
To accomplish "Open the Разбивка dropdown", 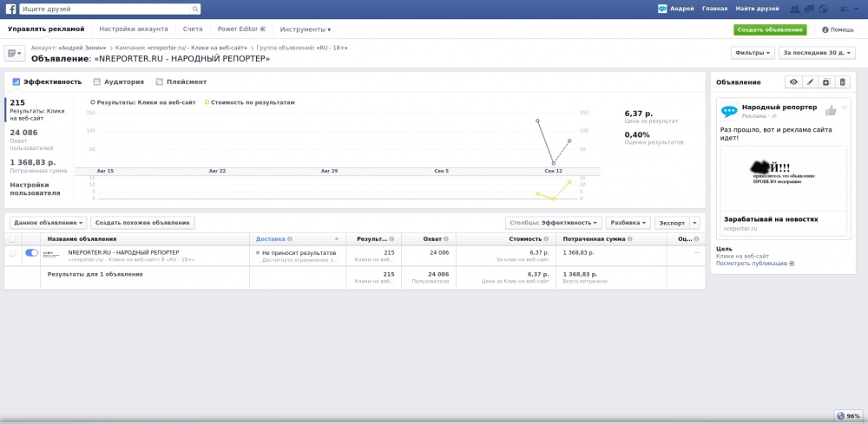I will (x=628, y=223).
